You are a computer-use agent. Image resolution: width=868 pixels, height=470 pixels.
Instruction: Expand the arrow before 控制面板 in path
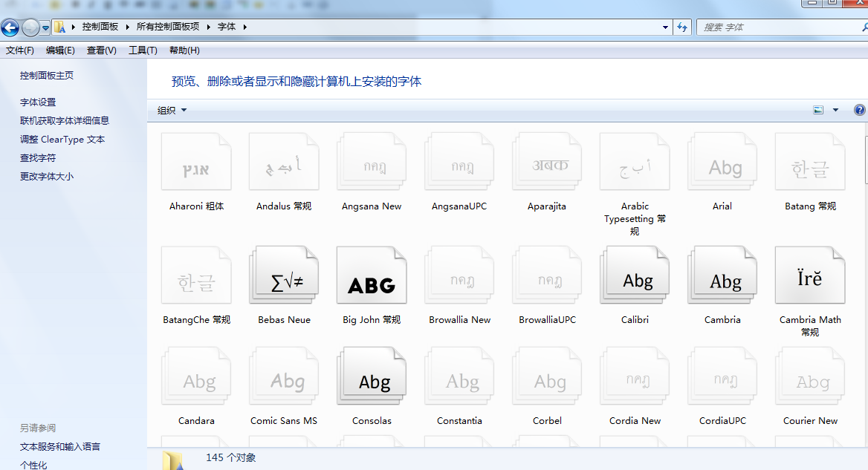73,27
